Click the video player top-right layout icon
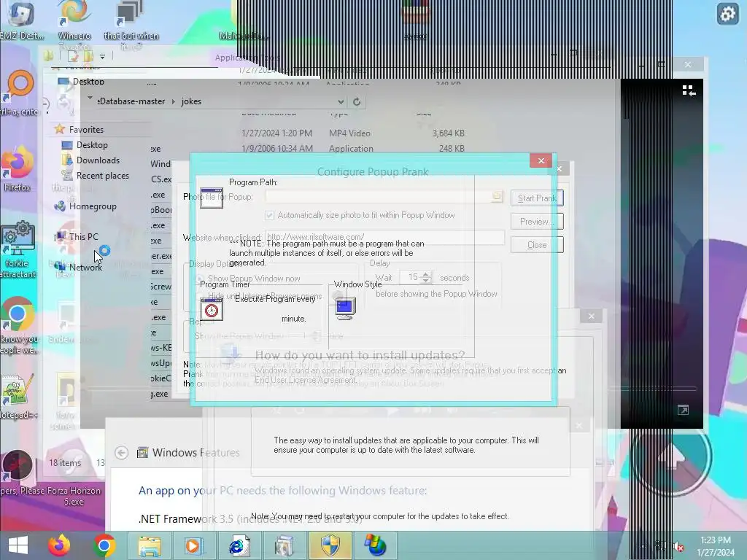This screenshot has width=747, height=560. (689, 90)
